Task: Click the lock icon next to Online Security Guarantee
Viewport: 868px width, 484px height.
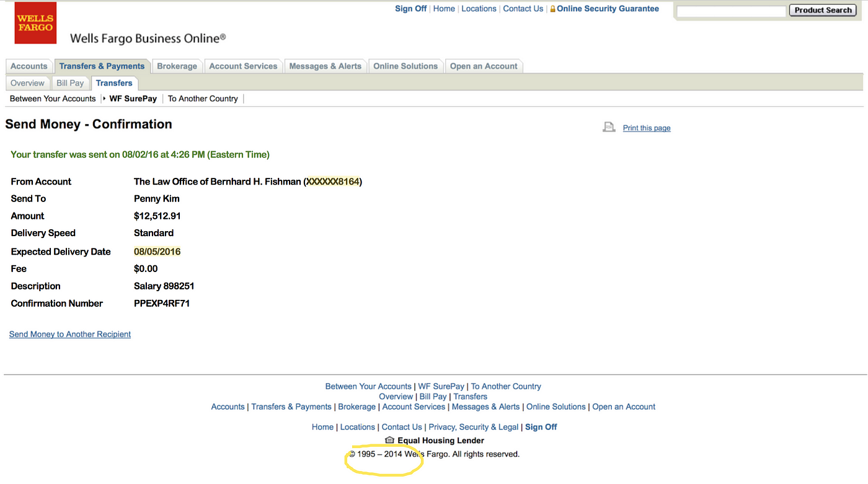Action: point(552,9)
